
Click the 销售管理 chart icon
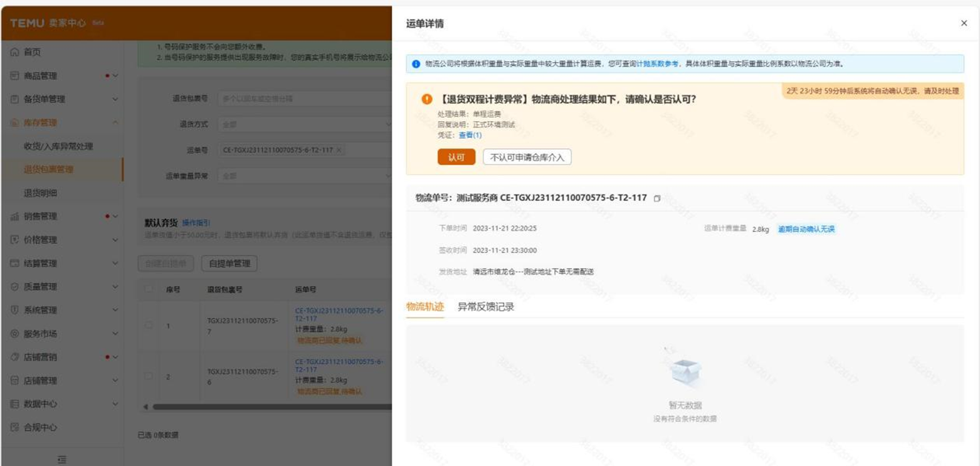pos(14,216)
